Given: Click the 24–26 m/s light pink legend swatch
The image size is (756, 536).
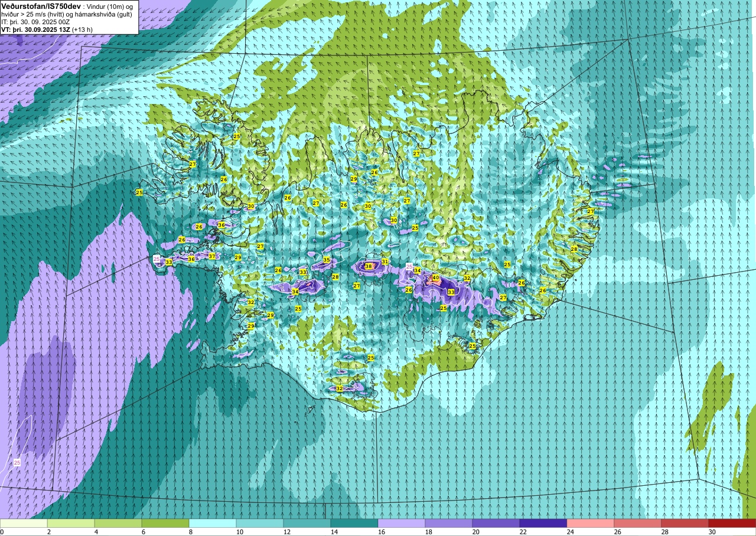Looking at the screenshot, I should point(591,523).
